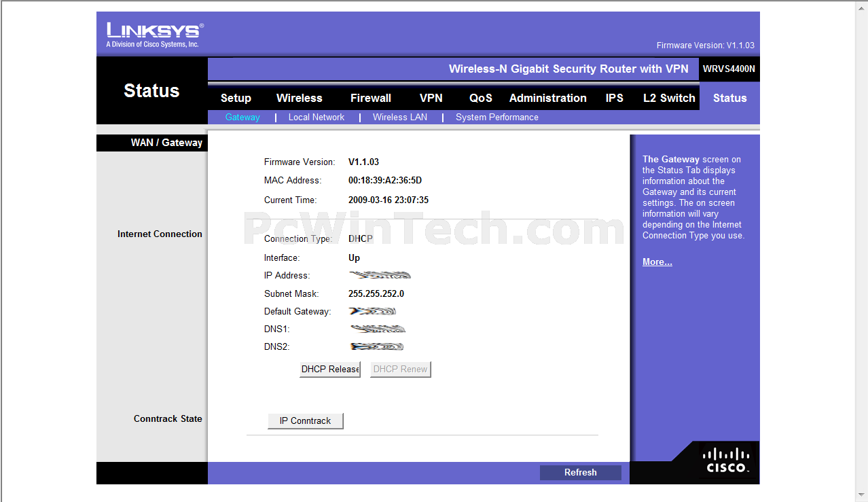Viewport: 868px width, 502px height.
Task: Open the VPN tab
Action: 431,98
